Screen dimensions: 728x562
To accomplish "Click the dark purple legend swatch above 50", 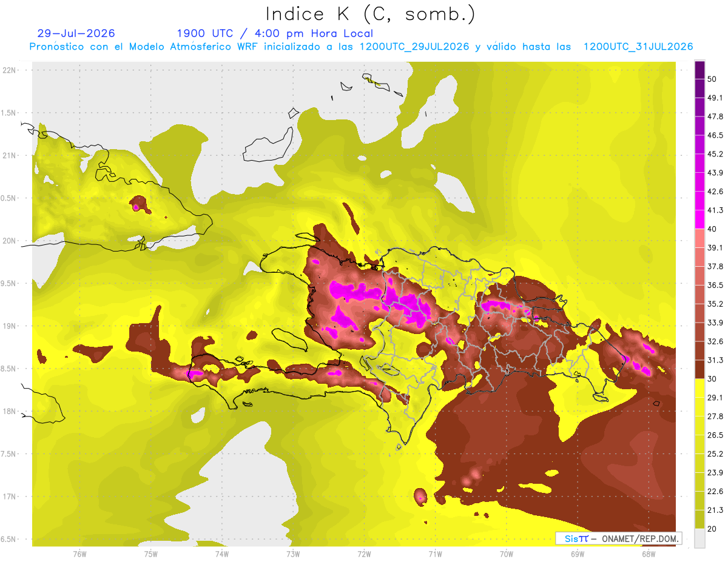I will tap(699, 70).
